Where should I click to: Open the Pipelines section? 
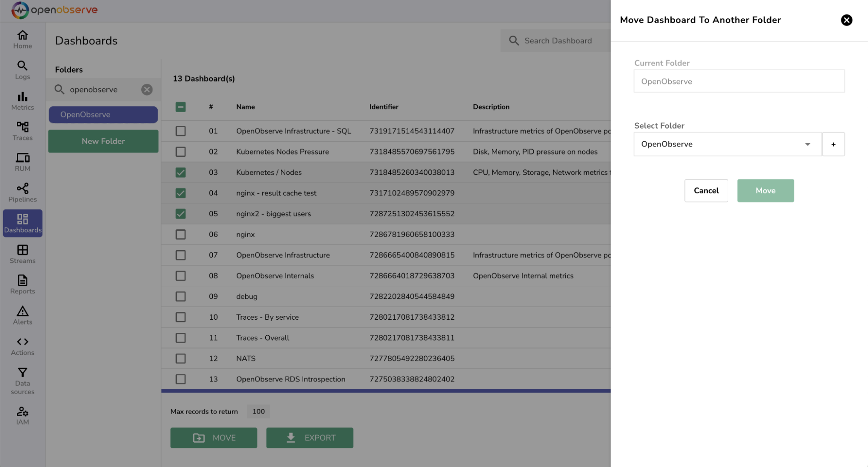click(x=22, y=192)
